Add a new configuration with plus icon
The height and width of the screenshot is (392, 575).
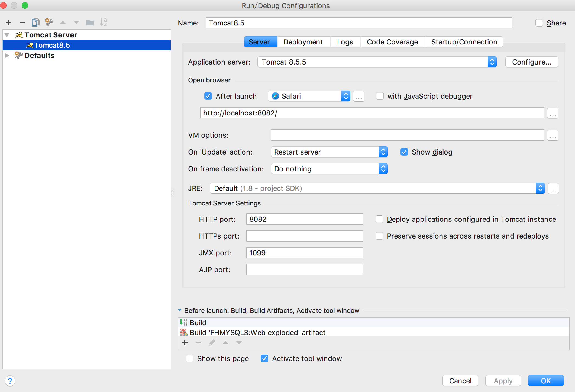point(9,22)
